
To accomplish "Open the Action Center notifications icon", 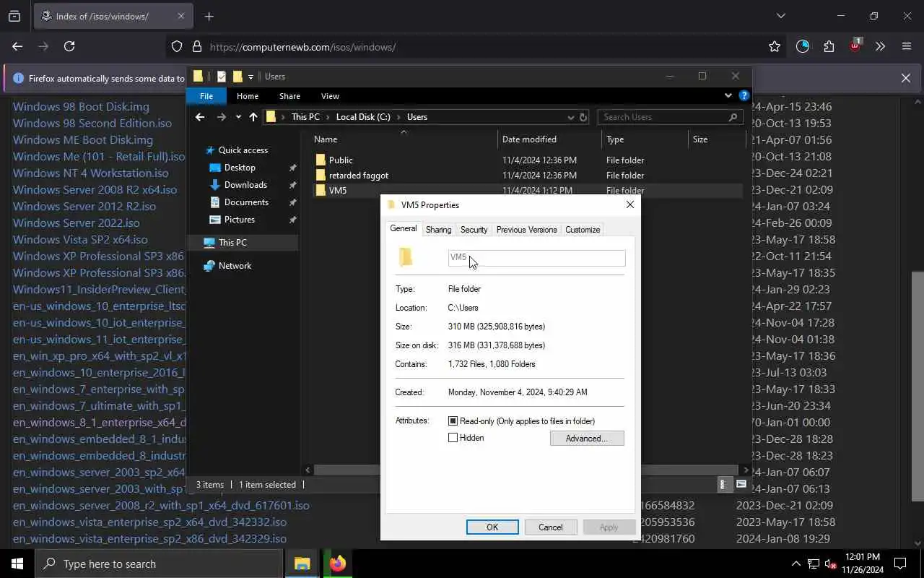I will click(x=900, y=564).
